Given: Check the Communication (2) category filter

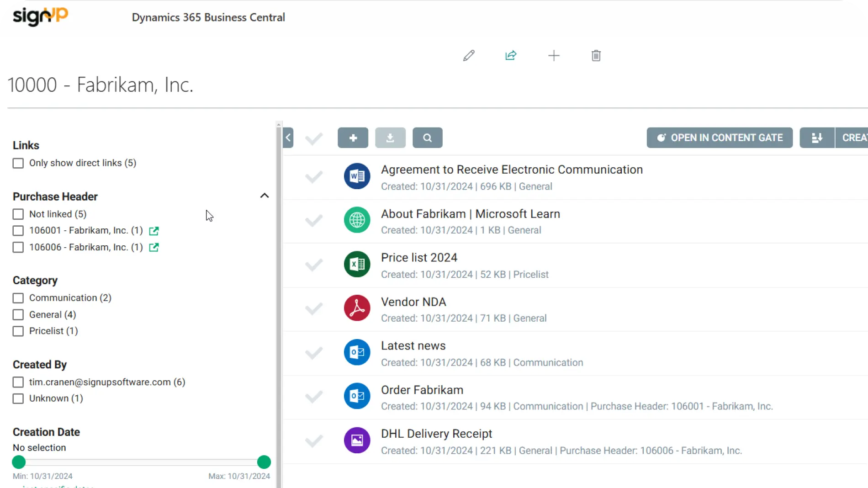Looking at the screenshot, I should pos(18,298).
